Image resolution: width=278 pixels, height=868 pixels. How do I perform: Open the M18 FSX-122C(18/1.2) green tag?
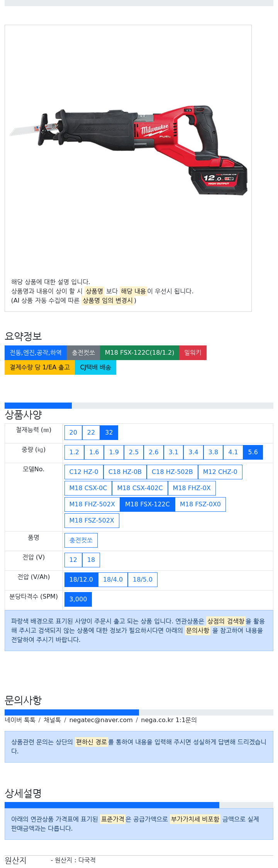pyautogui.click(x=139, y=353)
